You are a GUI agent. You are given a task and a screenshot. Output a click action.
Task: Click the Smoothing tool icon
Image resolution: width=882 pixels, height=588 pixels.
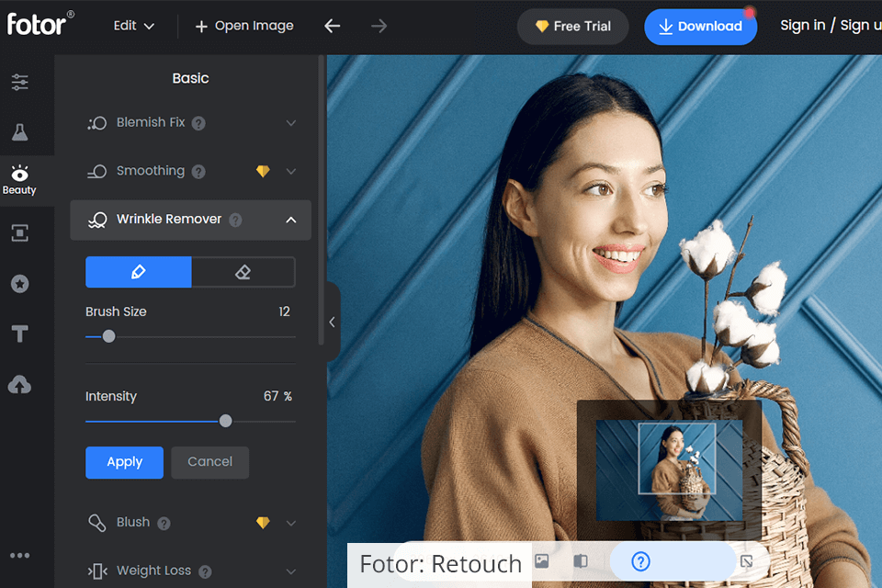[97, 172]
